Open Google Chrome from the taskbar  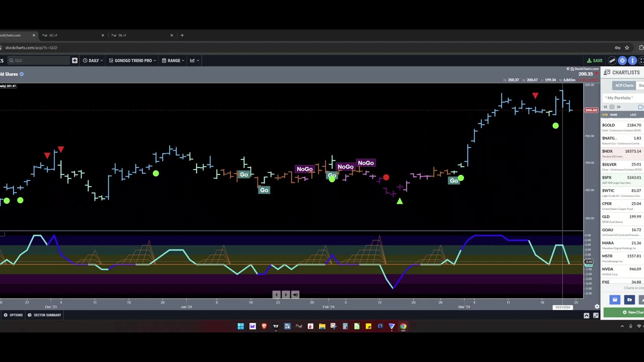pyautogui.click(x=403, y=326)
